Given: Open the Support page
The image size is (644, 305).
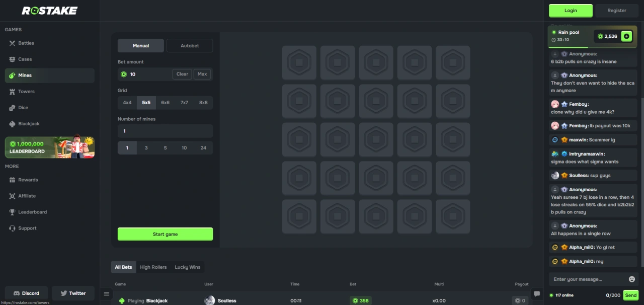Looking at the screenshot, I should 50,228.
